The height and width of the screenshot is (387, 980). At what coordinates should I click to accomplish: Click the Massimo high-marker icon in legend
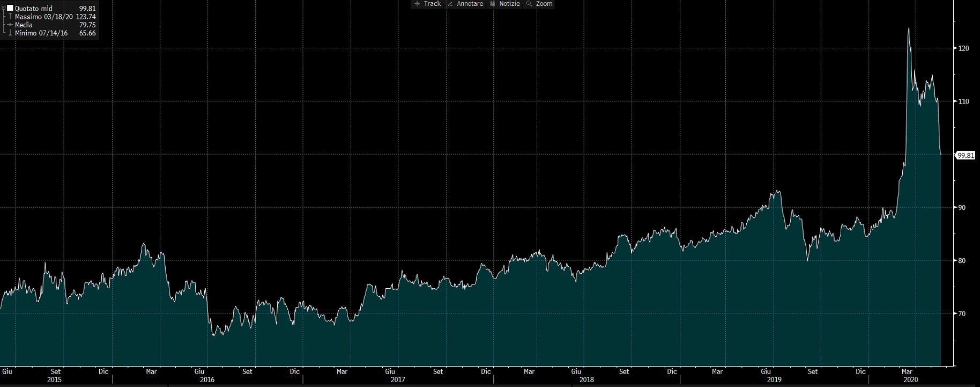10,17
